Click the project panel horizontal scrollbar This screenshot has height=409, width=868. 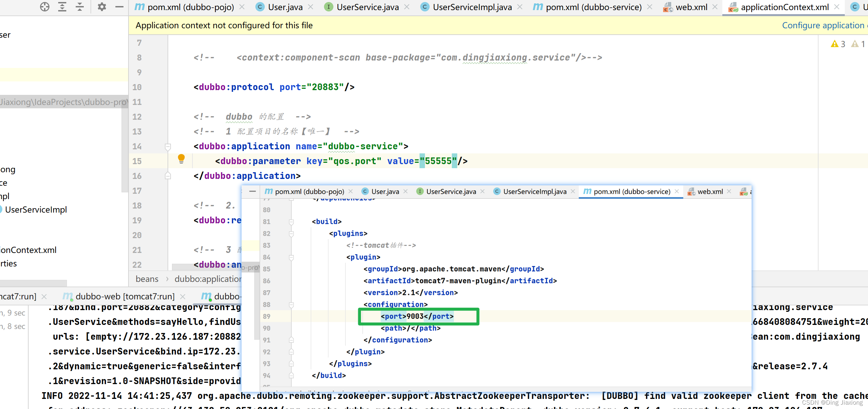coord(34,282)
